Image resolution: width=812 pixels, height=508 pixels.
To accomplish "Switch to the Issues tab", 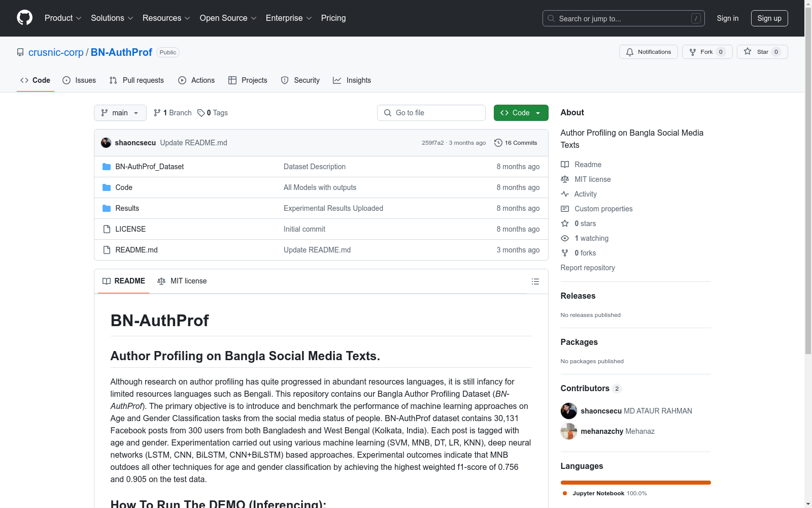I will pyautogui.click(x=79, y=80).
